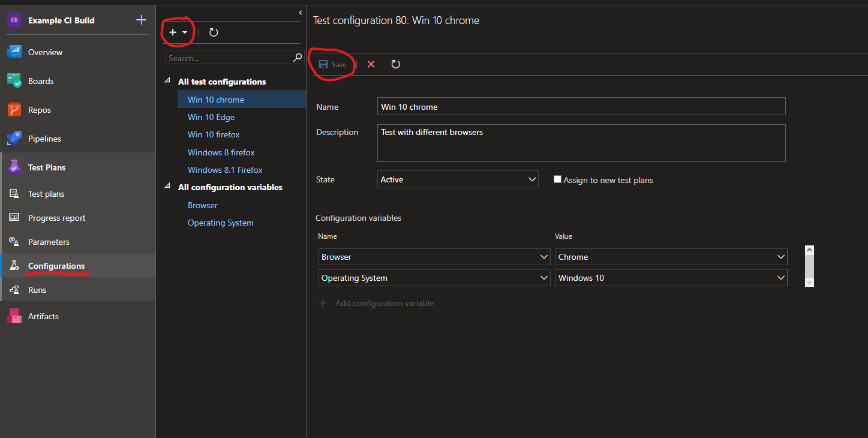Go to Configurations in sidebar
The height and width of the screenshot is (438, 868).
[56, 266]
